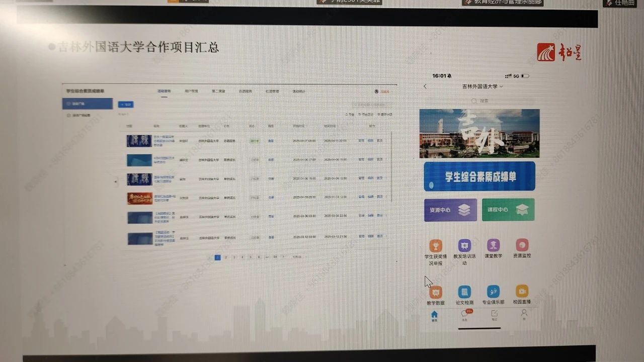Switch to the 社团管理 tab
The image size is (644, 362).
[272, 92]
